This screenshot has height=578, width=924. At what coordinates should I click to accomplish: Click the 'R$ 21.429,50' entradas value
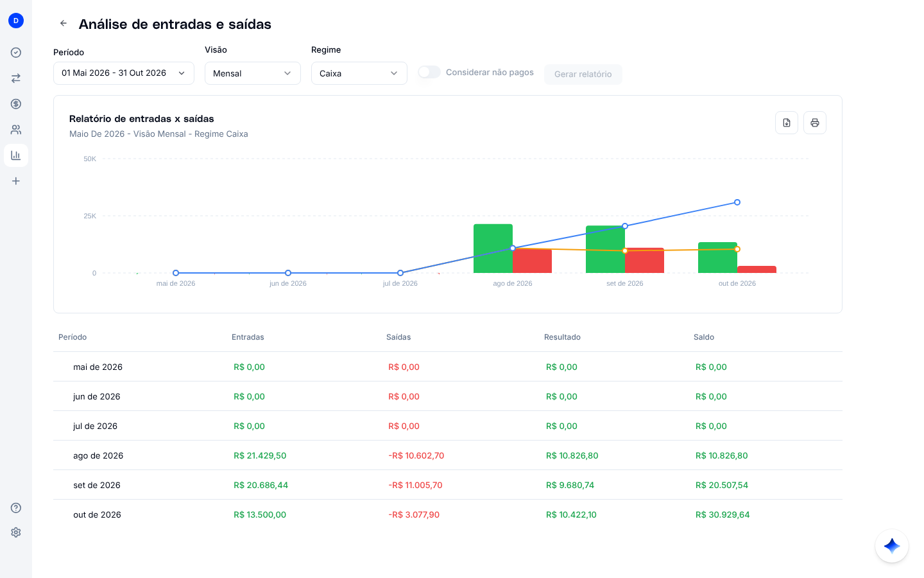[x=260, y=456]
